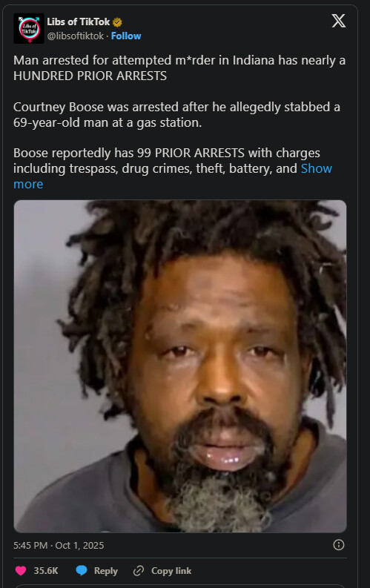Click the wrapped word 'more' below the text
Screen dimensions: 370x588
click(x=28, y=184)
